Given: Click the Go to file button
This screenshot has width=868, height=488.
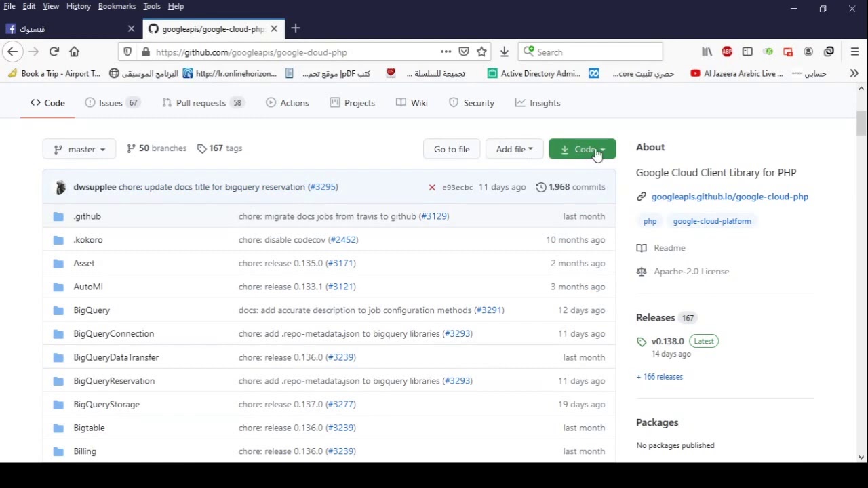Looking at the screenshot, I should 452,149.
